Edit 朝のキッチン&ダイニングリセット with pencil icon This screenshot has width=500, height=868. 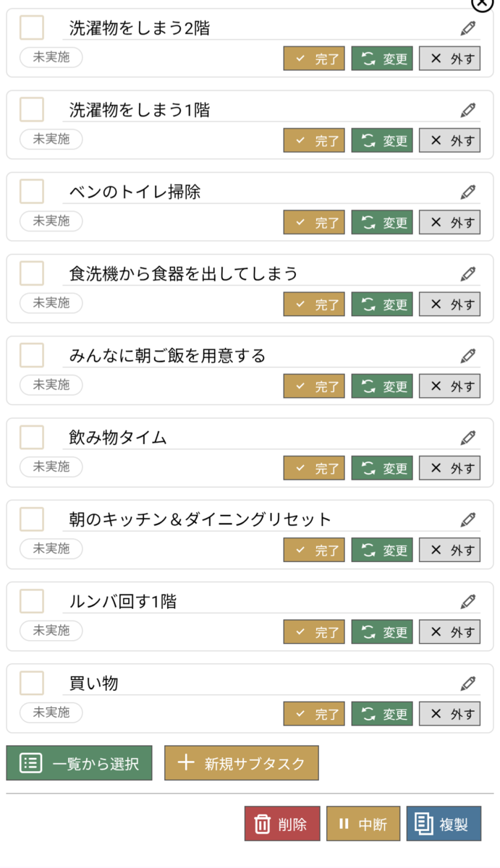tap(468, 519)
